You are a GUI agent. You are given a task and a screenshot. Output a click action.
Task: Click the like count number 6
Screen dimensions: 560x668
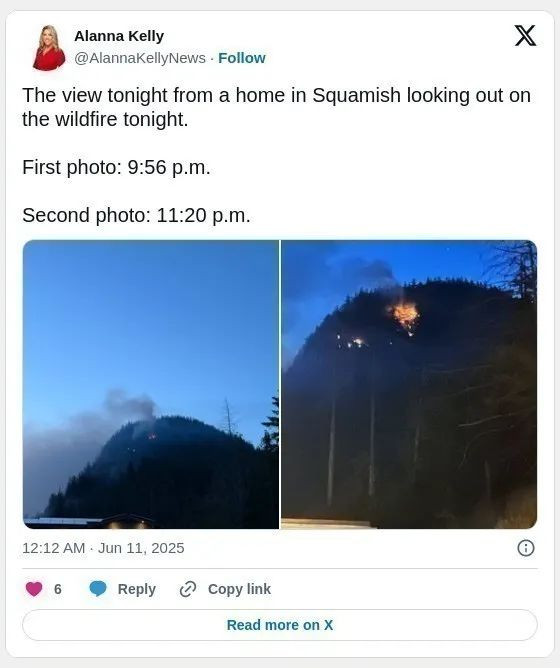(x=58, y=589)
